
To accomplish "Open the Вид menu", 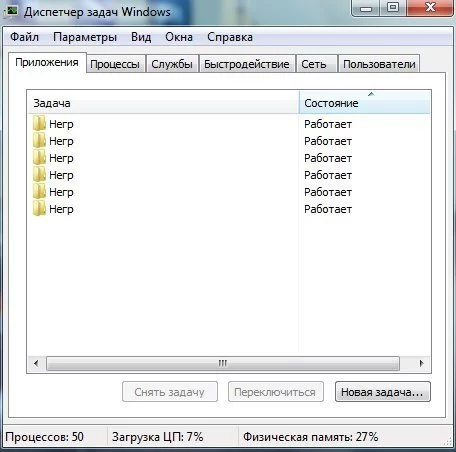I will pyautogui.click(x=141, y=37).
